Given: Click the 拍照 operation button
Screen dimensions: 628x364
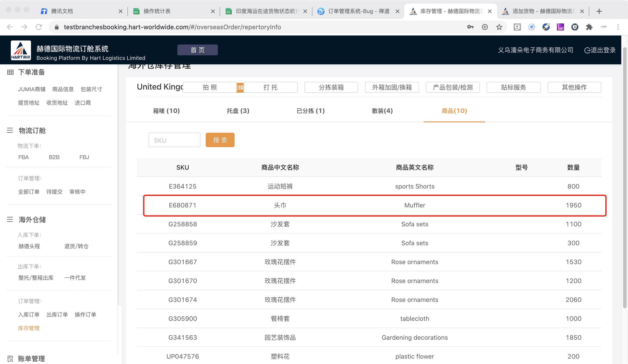Looking at the screenshot, I should click(x=210, y=87).
